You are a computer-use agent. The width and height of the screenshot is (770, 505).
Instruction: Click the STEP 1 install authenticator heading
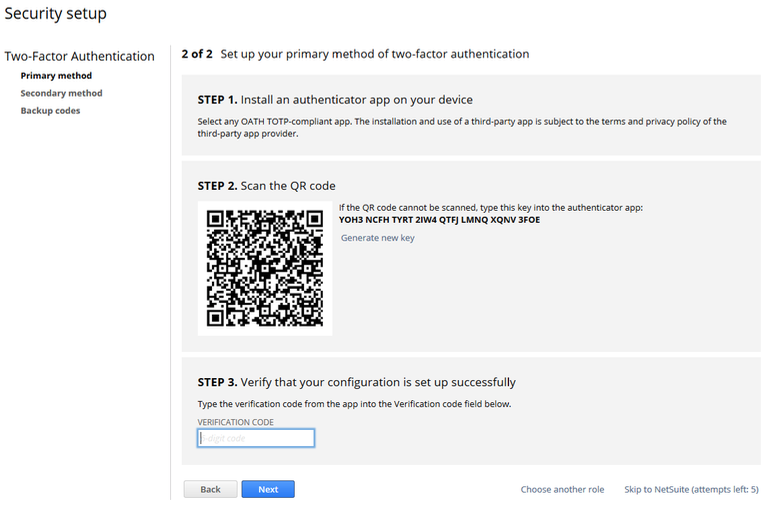click(x=335, y=100)
